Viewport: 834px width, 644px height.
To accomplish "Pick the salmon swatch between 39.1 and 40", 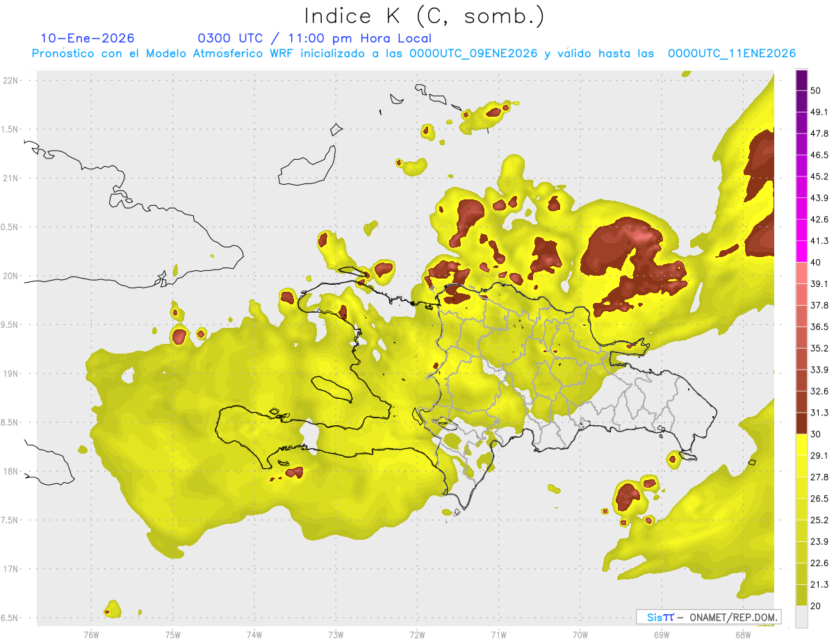I will pyautogui.click(x=802, y=273).
